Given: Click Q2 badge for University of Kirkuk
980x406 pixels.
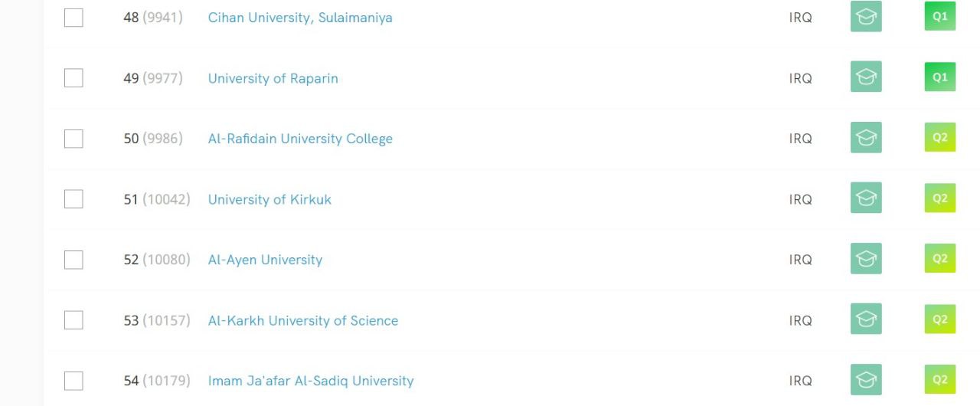Looking at the screenshot, I should [x=940, y=198].
